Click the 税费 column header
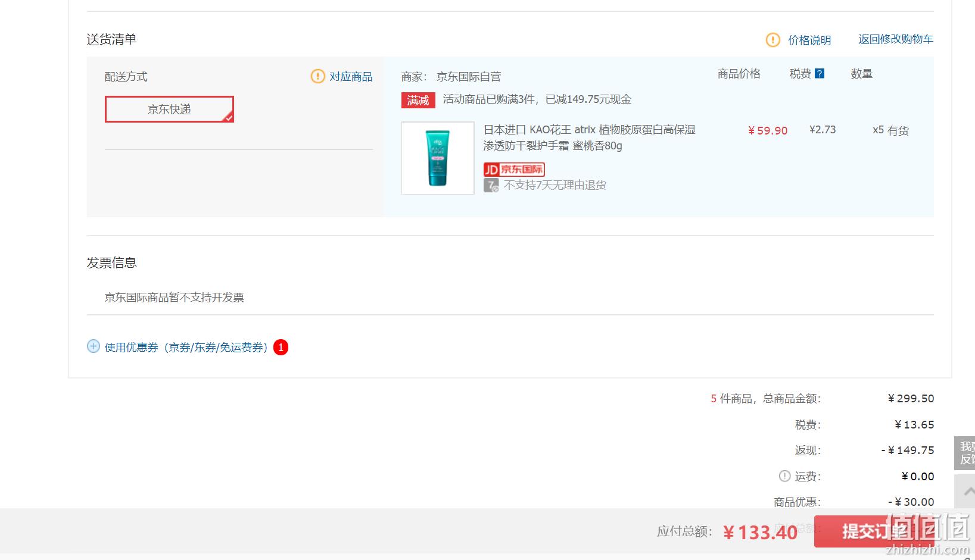 pyautogui.click(x=800, y=74)
